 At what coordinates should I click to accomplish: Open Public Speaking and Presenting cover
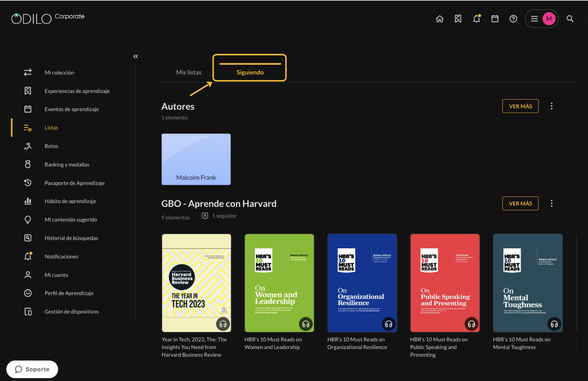point(445,283)
